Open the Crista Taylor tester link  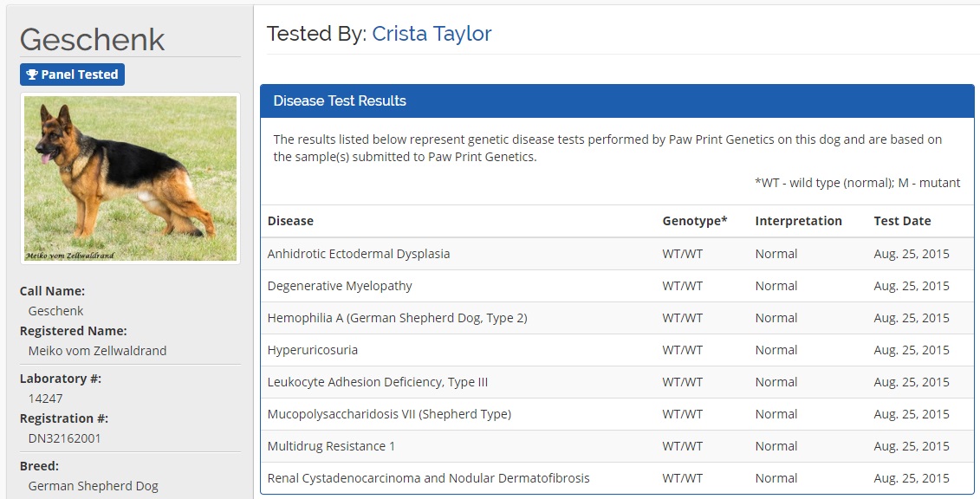click(x=432, y=34)
